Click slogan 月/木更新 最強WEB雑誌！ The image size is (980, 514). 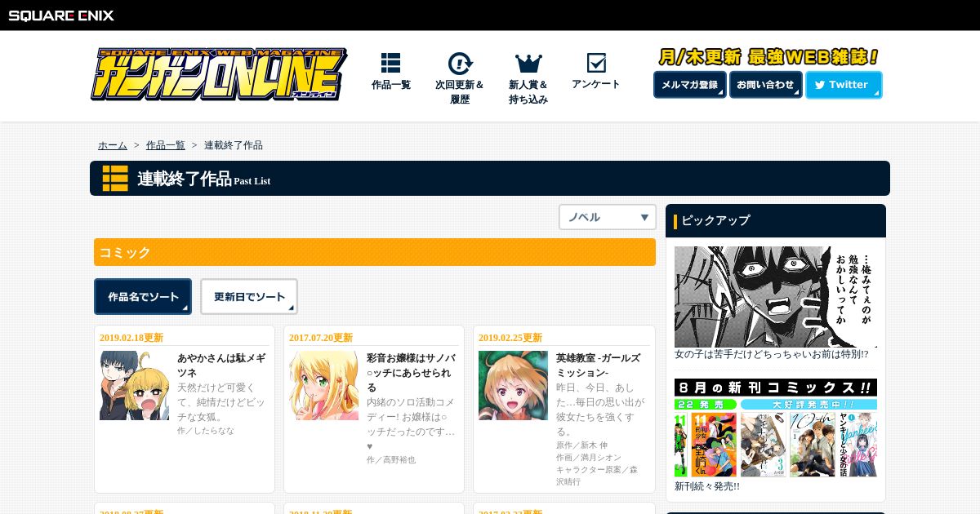[768, 56]
